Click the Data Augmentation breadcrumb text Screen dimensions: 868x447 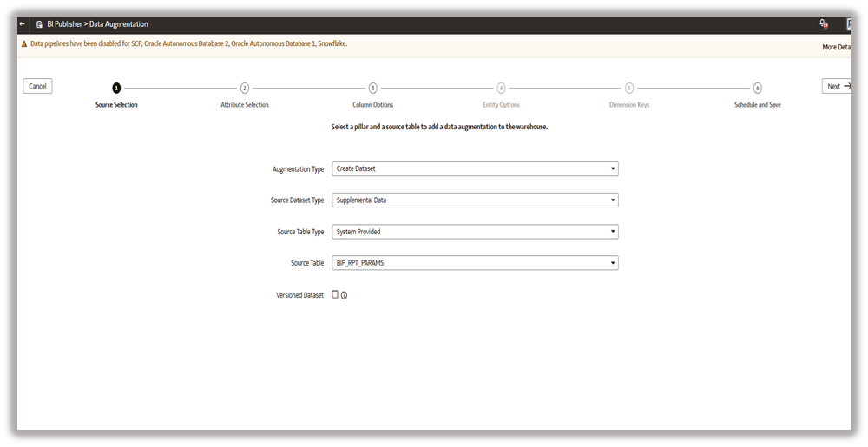point(119,24)
